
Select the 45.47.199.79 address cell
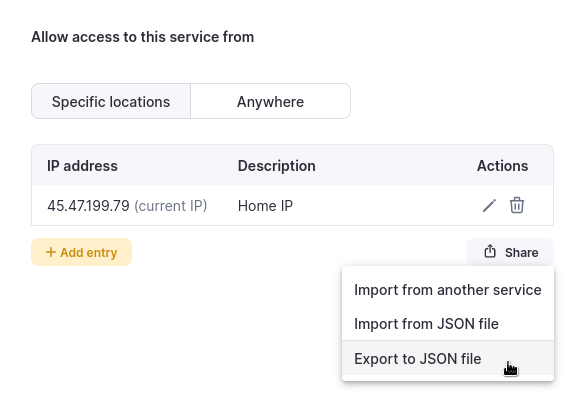88,206
